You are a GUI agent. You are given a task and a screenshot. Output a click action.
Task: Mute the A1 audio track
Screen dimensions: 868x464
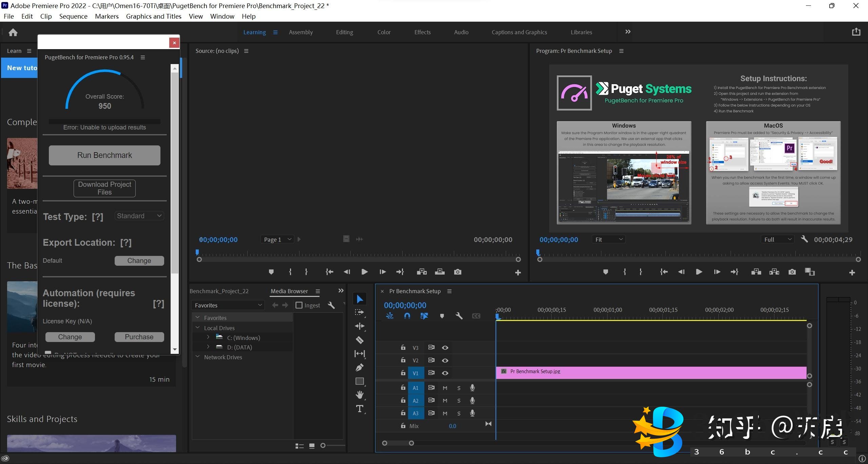pos(445,388)
